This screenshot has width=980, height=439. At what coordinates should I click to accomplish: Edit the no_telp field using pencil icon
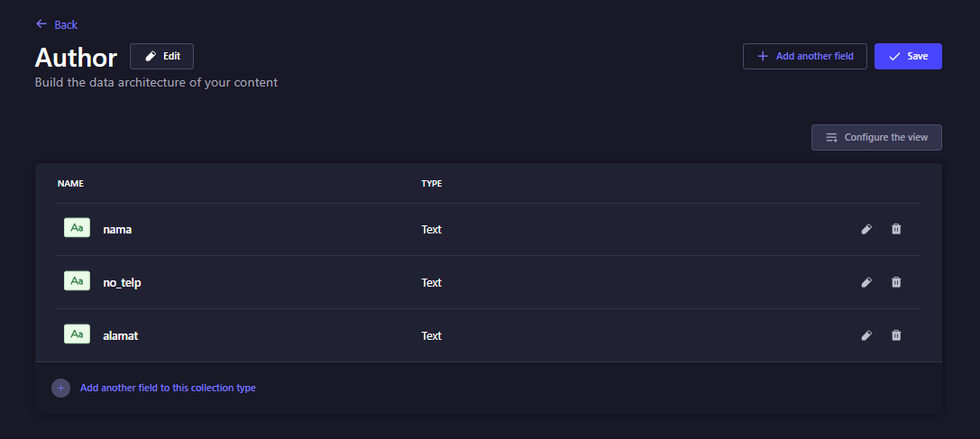(x=866, y=282)
